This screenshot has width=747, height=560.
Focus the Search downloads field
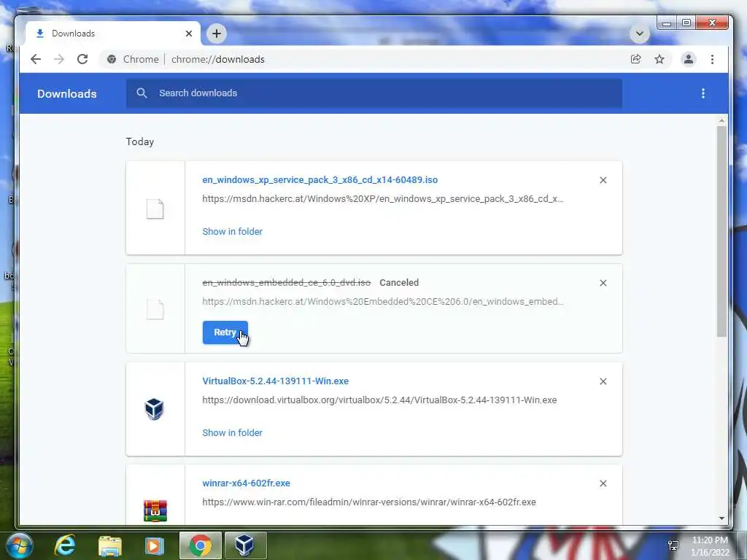pyautogui.click(x=374, y=93)
